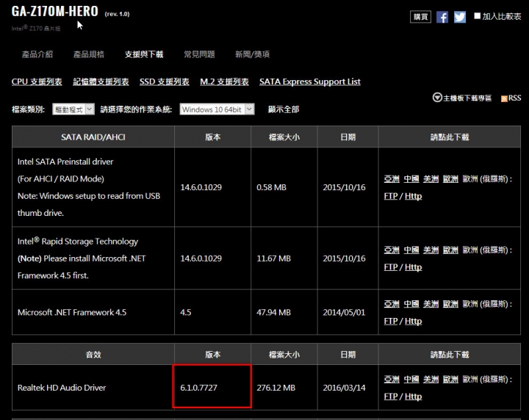Click FTP link for .NET Framework 4.5
Screen dimensions: 529x420
tap(391, 321)
